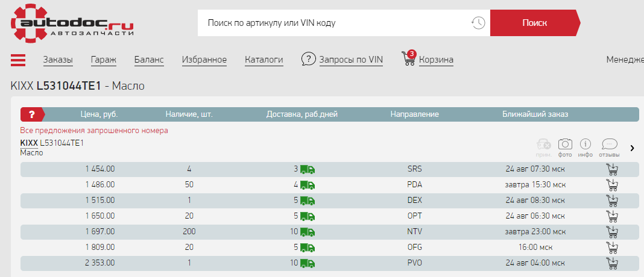Sort by Цена, руб. column header
Viewport: 644px width, 277px height.
pyautogui.click(x=98, y=114)
